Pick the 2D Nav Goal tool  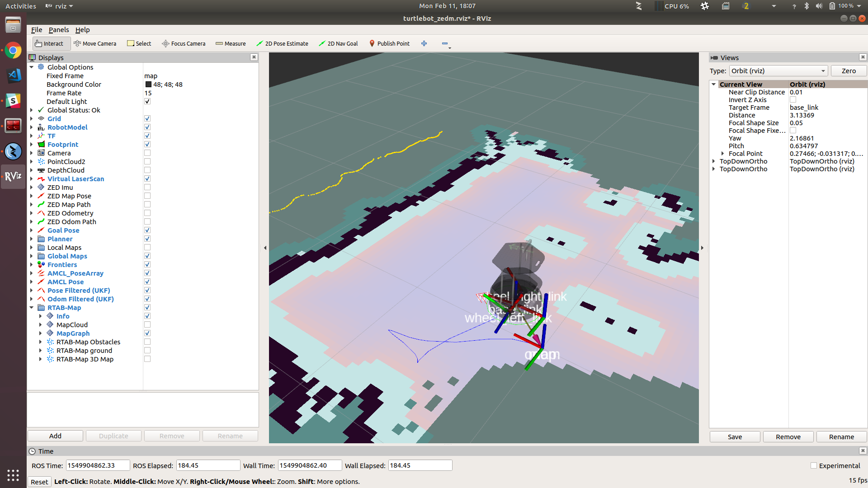[338, 43]
